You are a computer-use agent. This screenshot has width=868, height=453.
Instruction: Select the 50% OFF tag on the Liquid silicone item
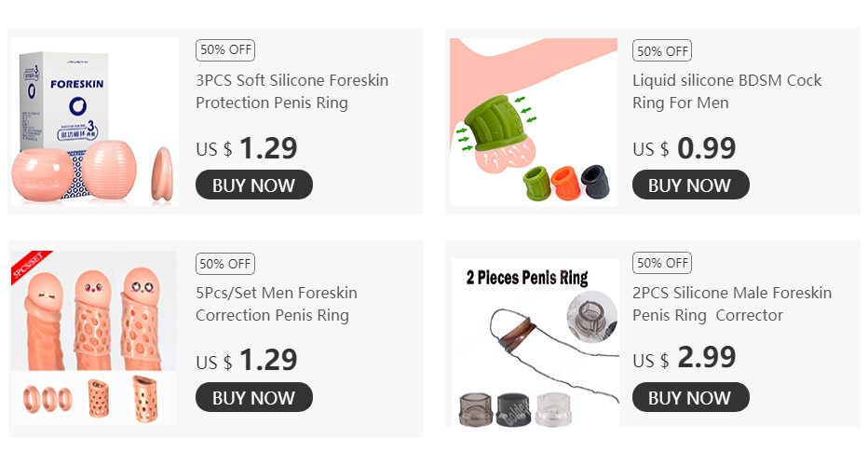662,51
